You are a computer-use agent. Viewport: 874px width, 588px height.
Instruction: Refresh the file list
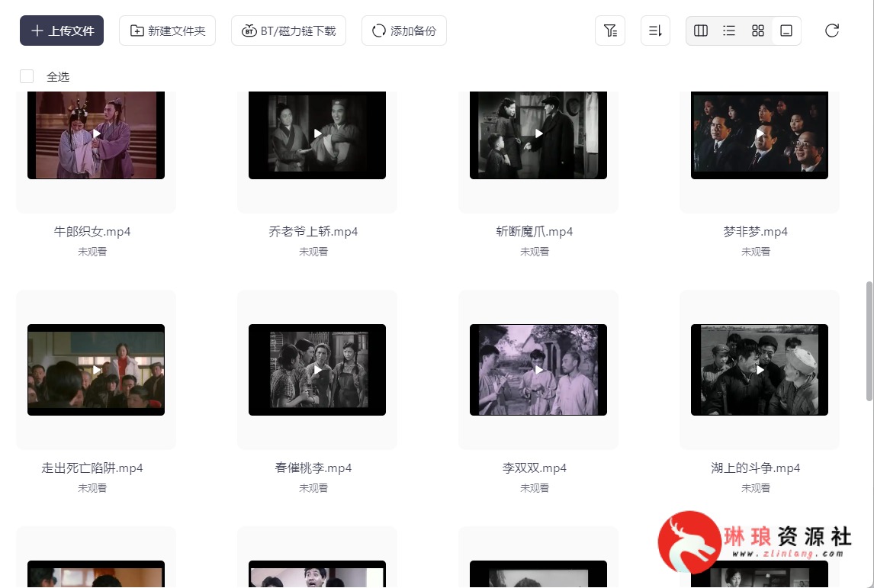coord(831,31)
